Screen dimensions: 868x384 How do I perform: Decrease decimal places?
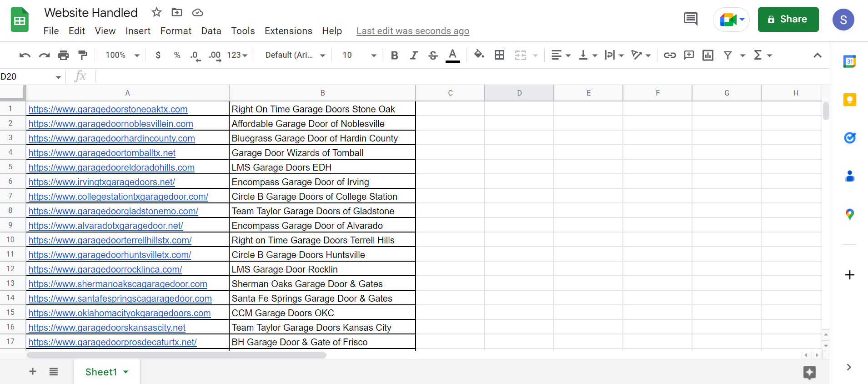(x=196, y=56)
